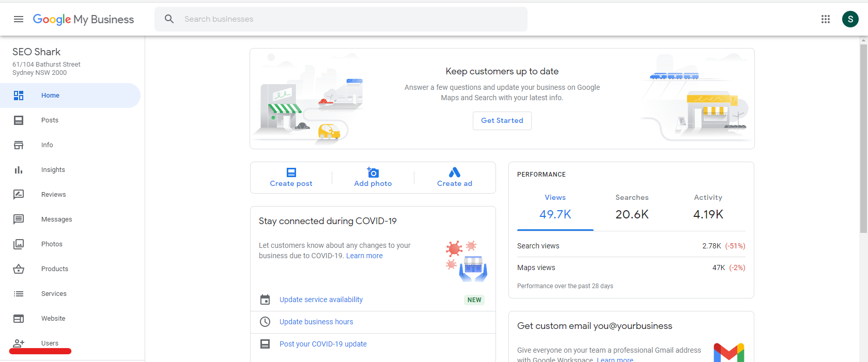
Task: Click the Insights bar chart icon
Action: click(19, 170)
